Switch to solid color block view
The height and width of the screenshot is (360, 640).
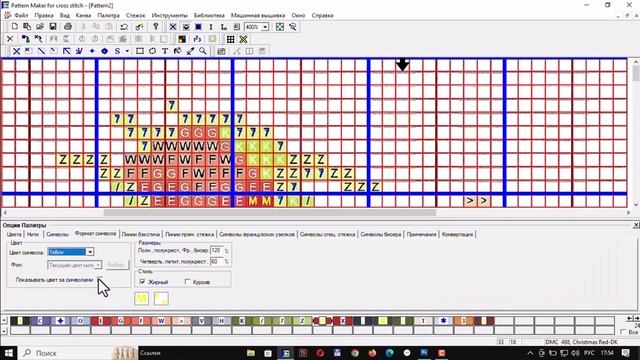(x=198, y=27)
